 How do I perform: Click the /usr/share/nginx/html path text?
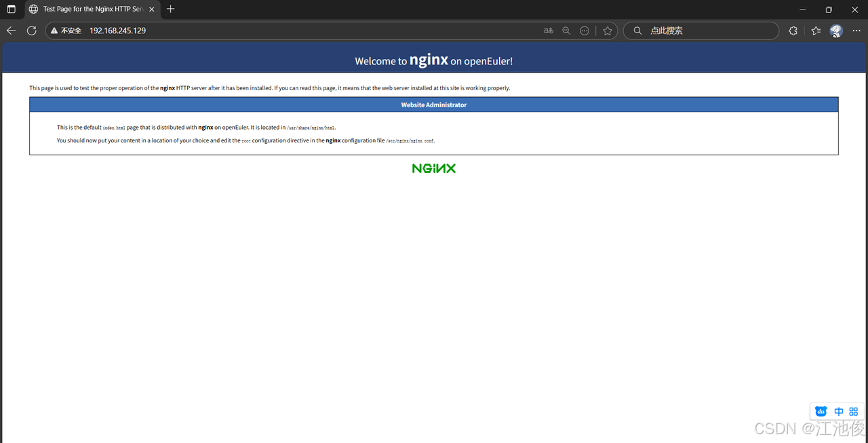point(311,128)
